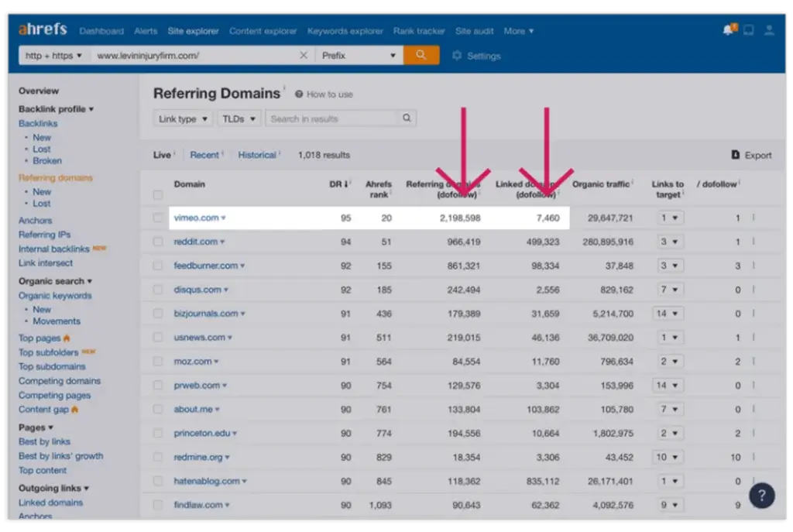Open the ahrefs logo home link
Viewport: 793px width, 532px height.
pos(43,29)
